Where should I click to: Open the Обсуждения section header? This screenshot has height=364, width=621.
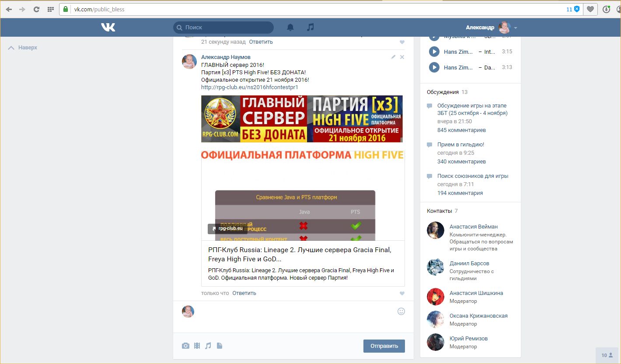click(443, 92)
